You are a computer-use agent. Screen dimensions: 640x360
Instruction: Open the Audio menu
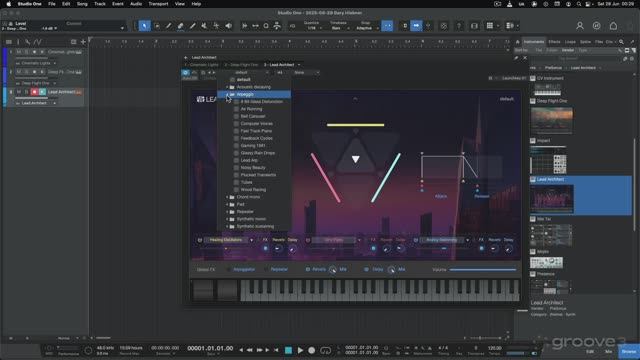136,4
